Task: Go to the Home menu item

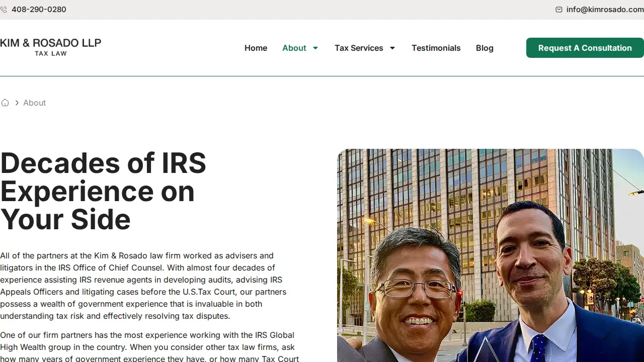Action: point(256,48)
